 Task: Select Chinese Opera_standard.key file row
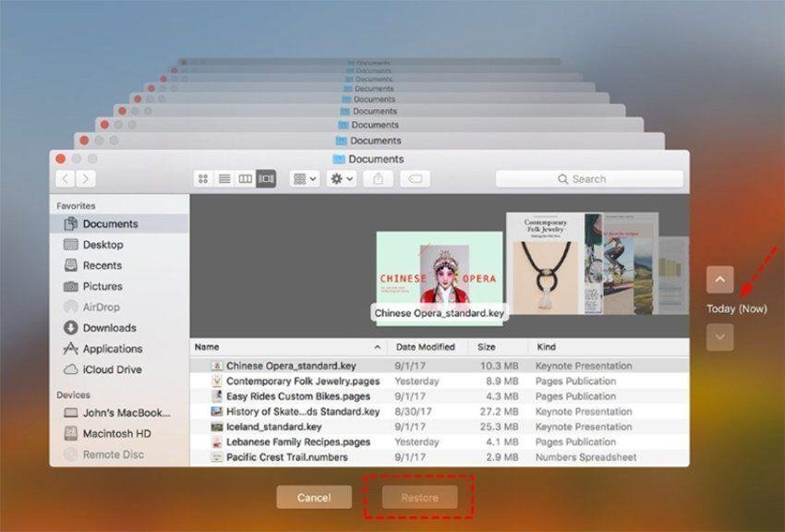[x=440, y=366]
